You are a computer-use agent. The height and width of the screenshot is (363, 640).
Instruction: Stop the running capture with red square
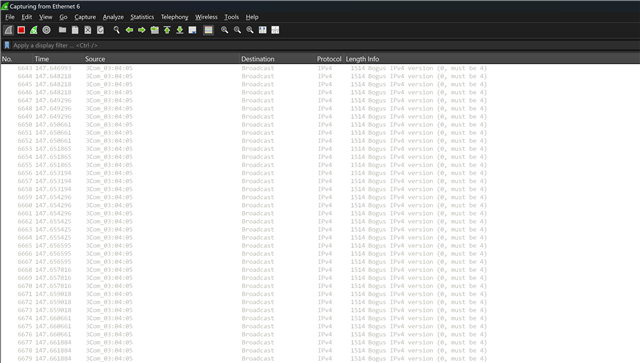[21, 30]
